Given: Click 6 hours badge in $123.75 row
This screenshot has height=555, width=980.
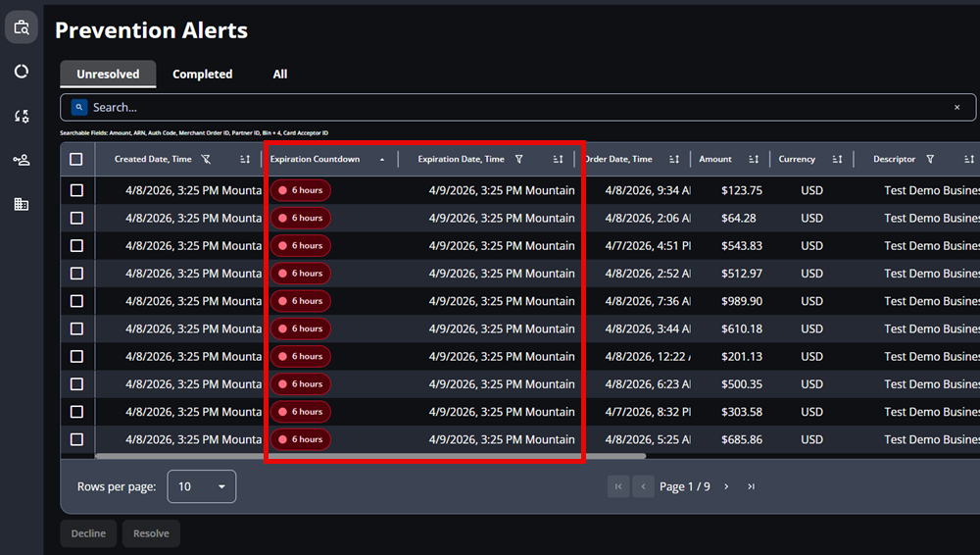Looking at the screenshot, I should (x=301, y=190).
